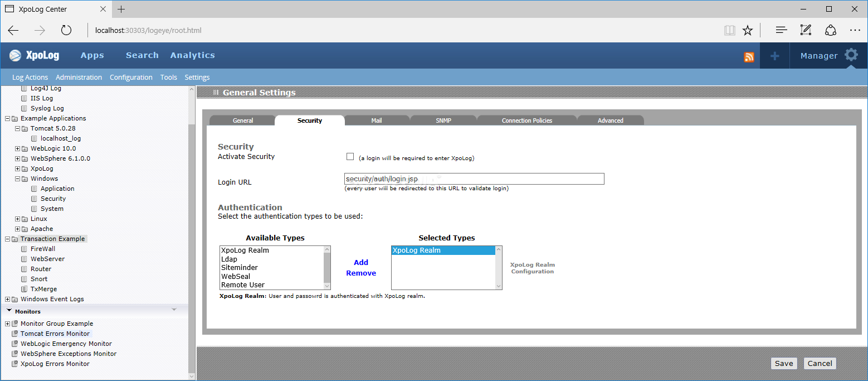This screenshot has height=381, width=868.
Task: Click the Login URL input field
Action: 474,179
